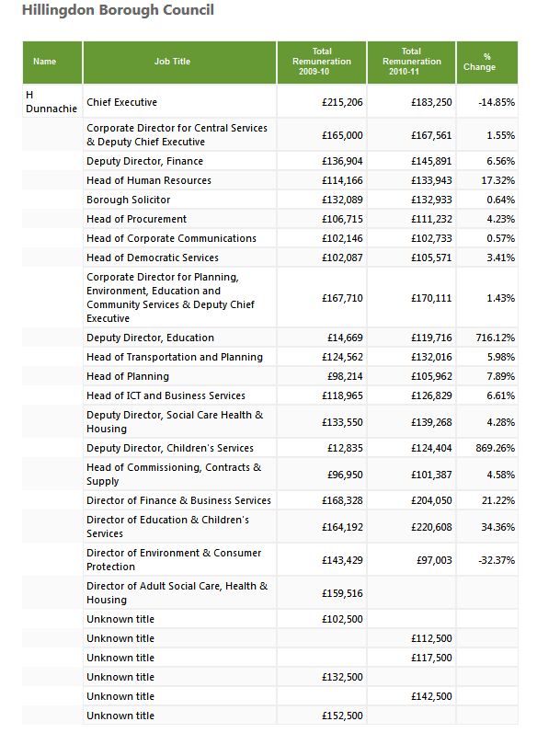Image resolution: width=537 pixels, height=756 pixels.
Task: Click the -32.37% change value
Action: (497, 560)
